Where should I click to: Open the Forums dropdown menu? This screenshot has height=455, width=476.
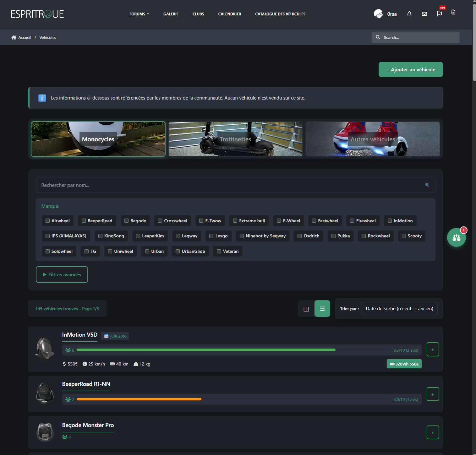coord(139,14)
